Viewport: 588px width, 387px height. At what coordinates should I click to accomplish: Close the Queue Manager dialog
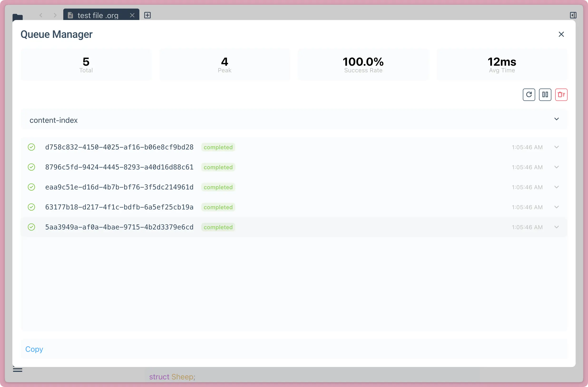561,34
